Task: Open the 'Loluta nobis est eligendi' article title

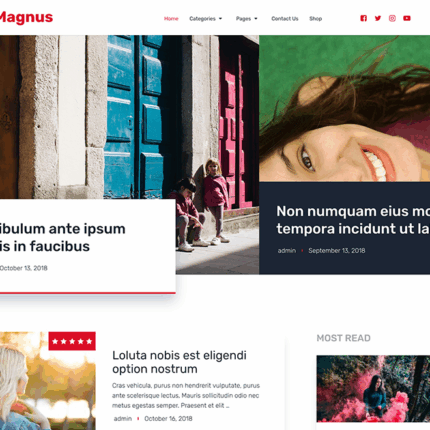Action: click(179, 362)
